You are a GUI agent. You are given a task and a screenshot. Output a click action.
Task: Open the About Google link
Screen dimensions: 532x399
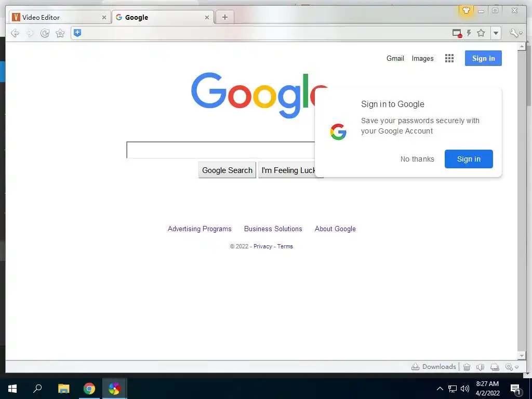tap(335, 229)
